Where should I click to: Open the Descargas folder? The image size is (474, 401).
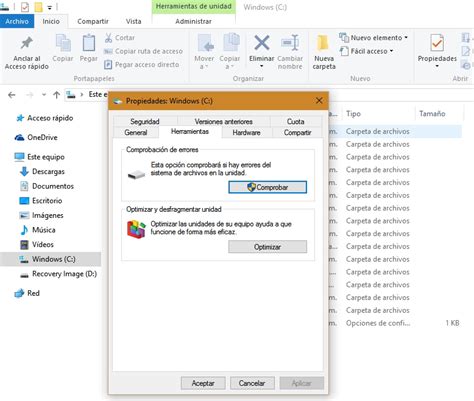pyautogui.click(x=43, y=171)
